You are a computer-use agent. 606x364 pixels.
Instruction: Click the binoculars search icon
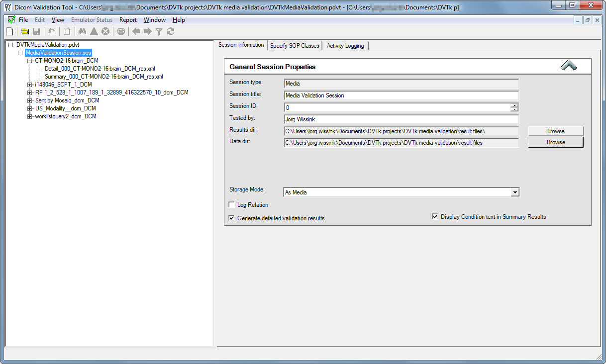[83, 31]
